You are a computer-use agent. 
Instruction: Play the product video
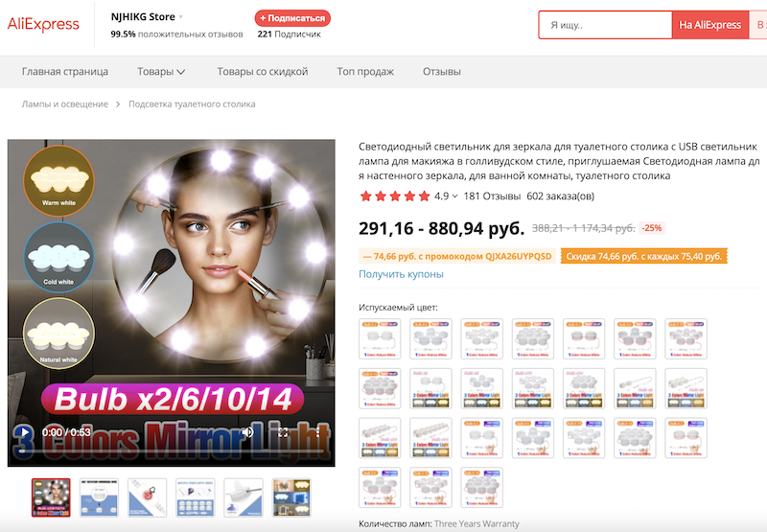[x=24, y=433]
